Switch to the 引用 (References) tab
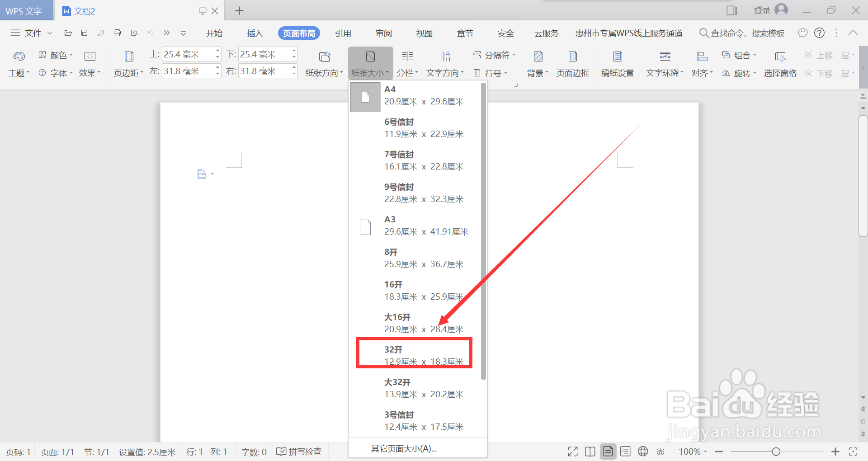This screenshot has width=868, height=461. coord(343,33)
